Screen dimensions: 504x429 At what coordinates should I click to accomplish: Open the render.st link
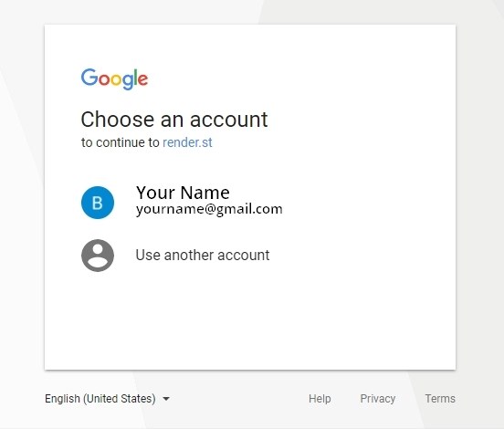pos(187,142)
